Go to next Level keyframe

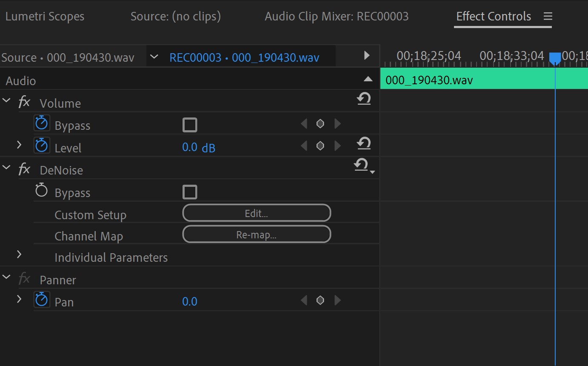click(338, 146)
